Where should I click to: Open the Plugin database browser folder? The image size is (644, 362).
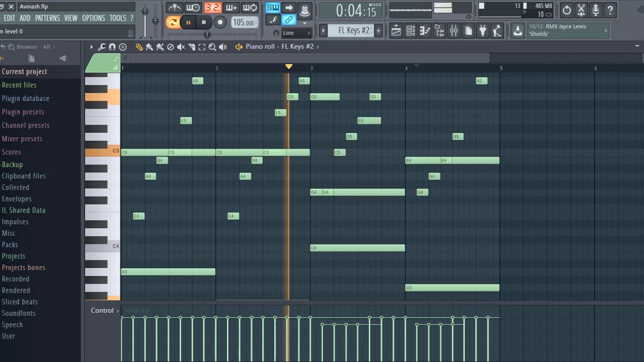25,99
